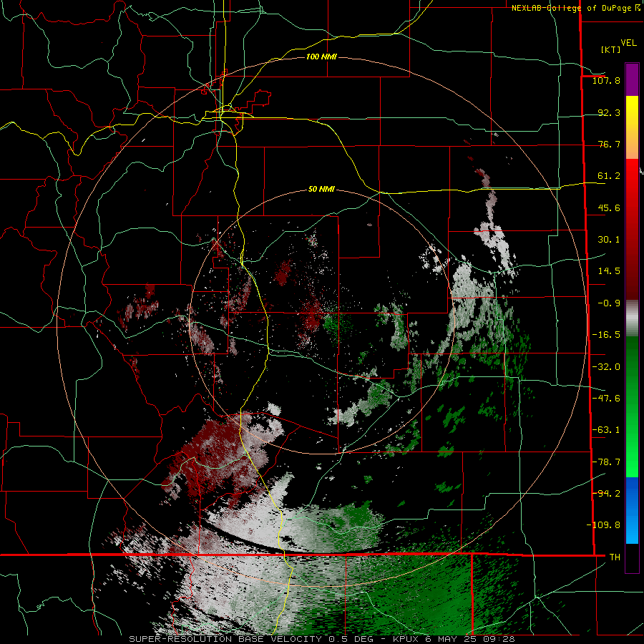Image resolution: width=644 pixels, height=644 pixels.
Task: Click the VEL legend title
Action: (628, 43)
